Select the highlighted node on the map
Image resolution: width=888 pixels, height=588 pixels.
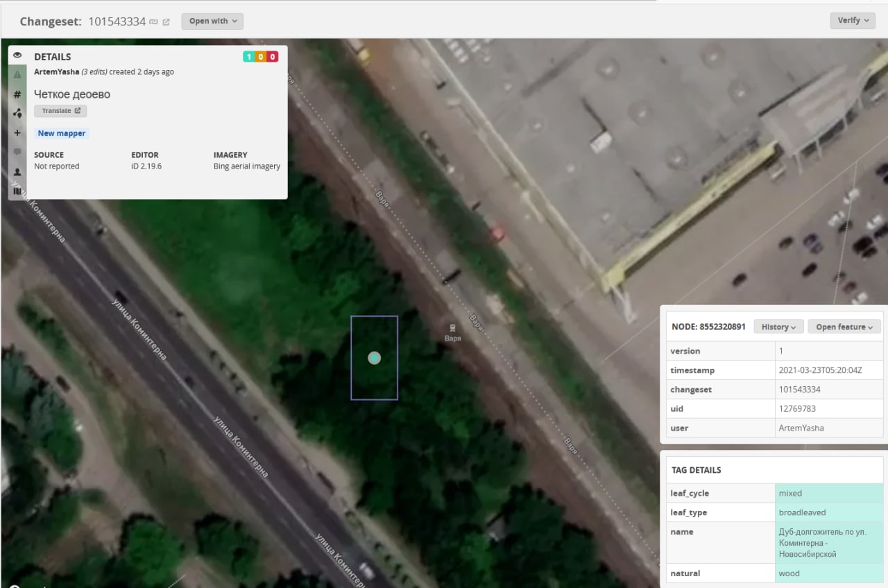tap(374, 358)
